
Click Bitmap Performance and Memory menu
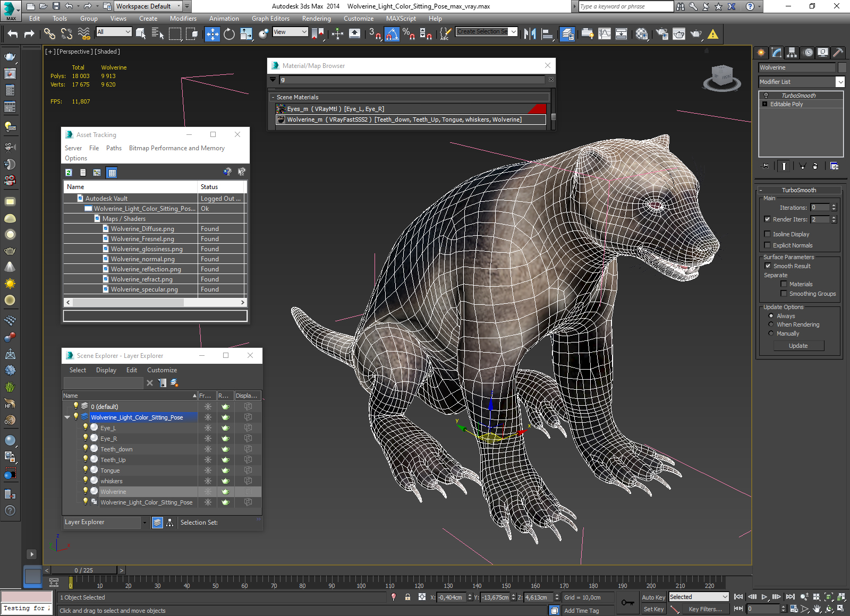click(177, 148)
